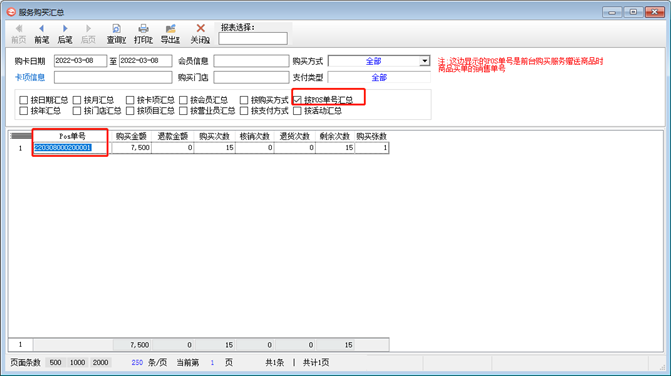Sort by 购买张数 column header
671x376 pixels.
(372, 136)
